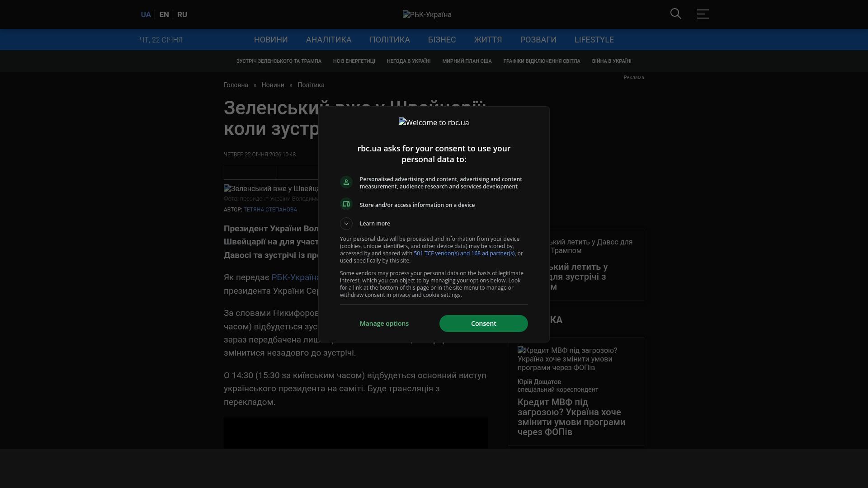Click the store information device icon

click(x=346, y=204)
